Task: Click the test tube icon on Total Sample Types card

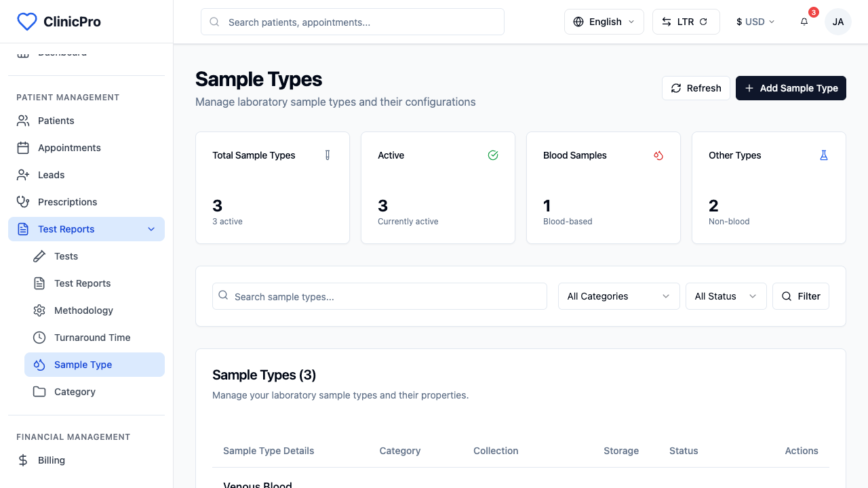Action: [328, 155]
